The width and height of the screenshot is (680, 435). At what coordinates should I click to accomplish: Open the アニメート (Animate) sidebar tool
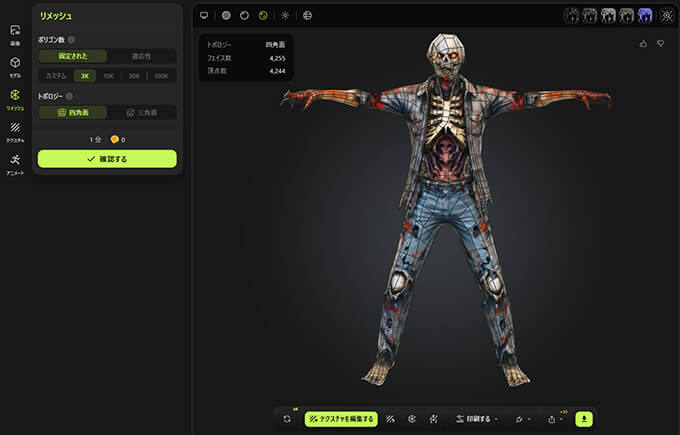click(x=15, y=163)
